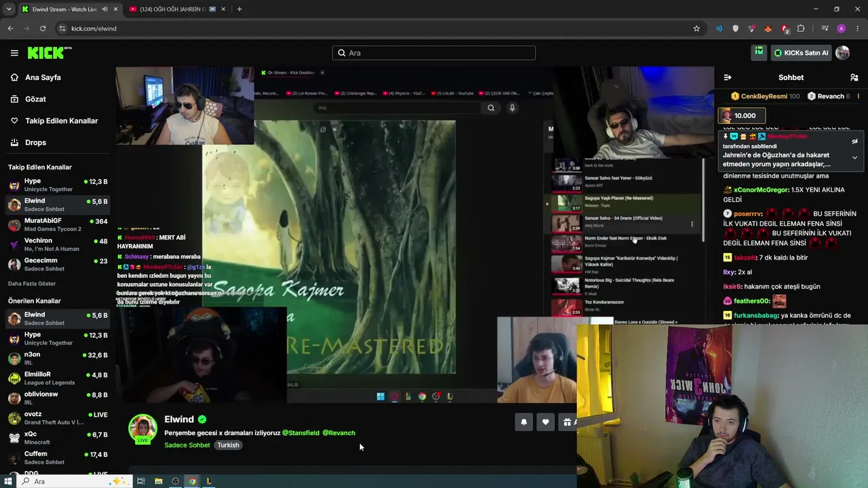Image resolution: width=868 pixels, height=488 pixels.
Task: Open the 10.000 chat goal badge
Action: [x=742, y=116]
